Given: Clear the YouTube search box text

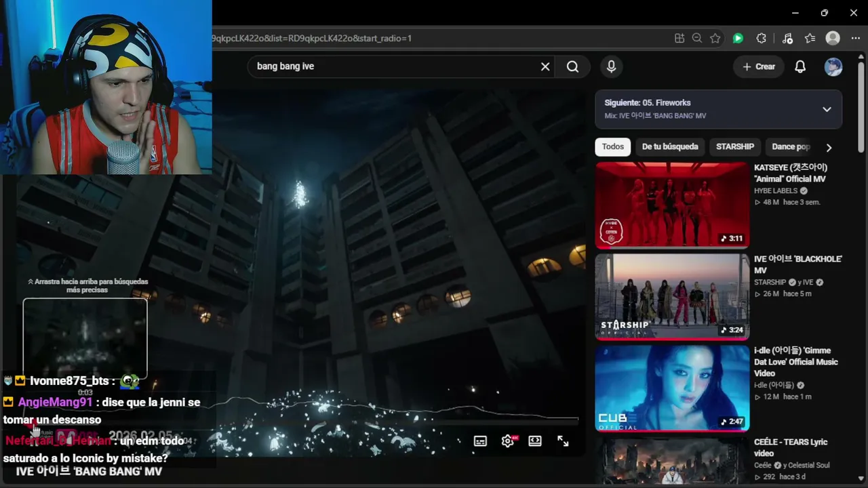Looking at the screenshot, I should [x=545, y=66].
